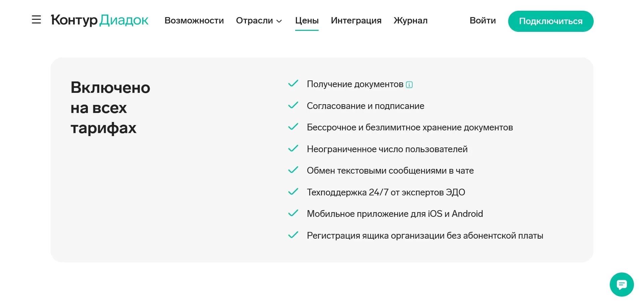This screenshot has width=644, height=306.
Task: Go to the Интеграция page
Action: (x=356, y=21)
